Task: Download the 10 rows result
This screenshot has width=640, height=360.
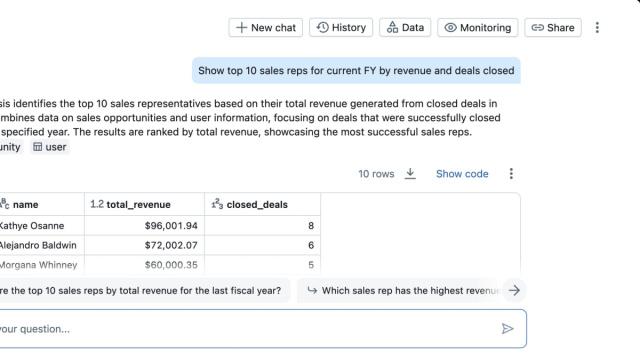Action: [410, 173]
